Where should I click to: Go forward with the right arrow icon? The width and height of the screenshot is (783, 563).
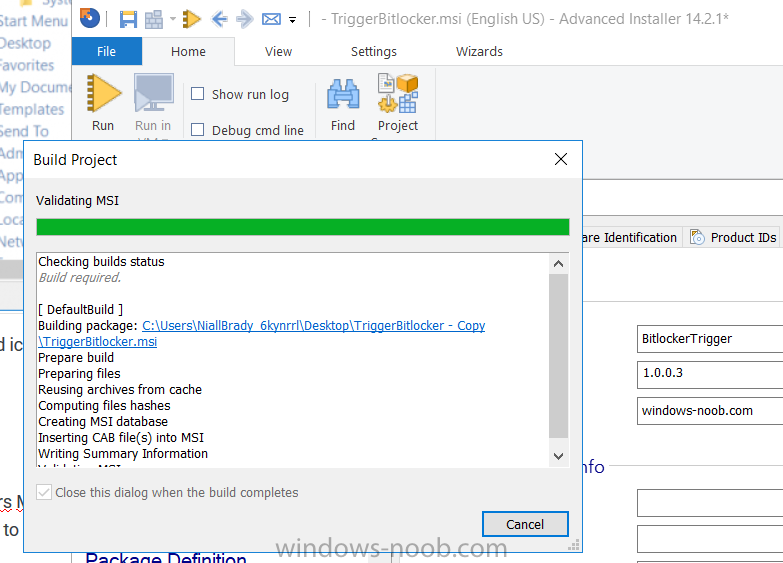[245, 19]
